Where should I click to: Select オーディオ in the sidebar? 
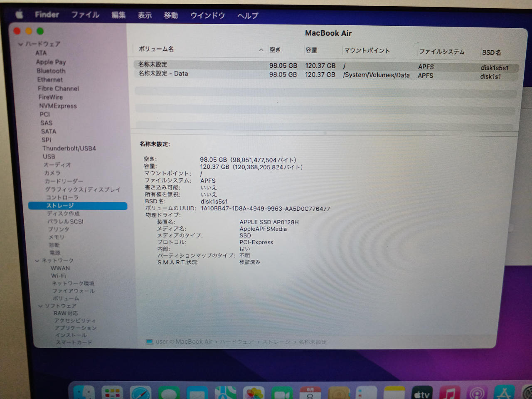[x=57, y=165]
